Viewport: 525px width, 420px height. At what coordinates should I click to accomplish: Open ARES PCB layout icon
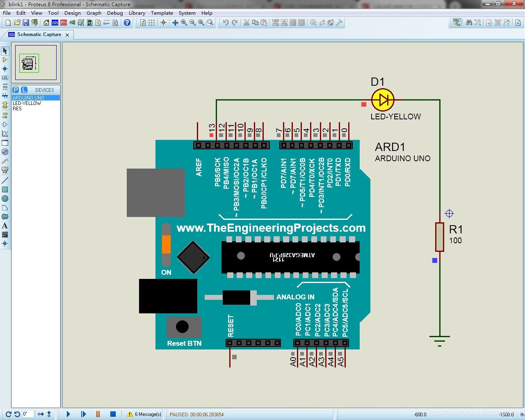point(64,23)
